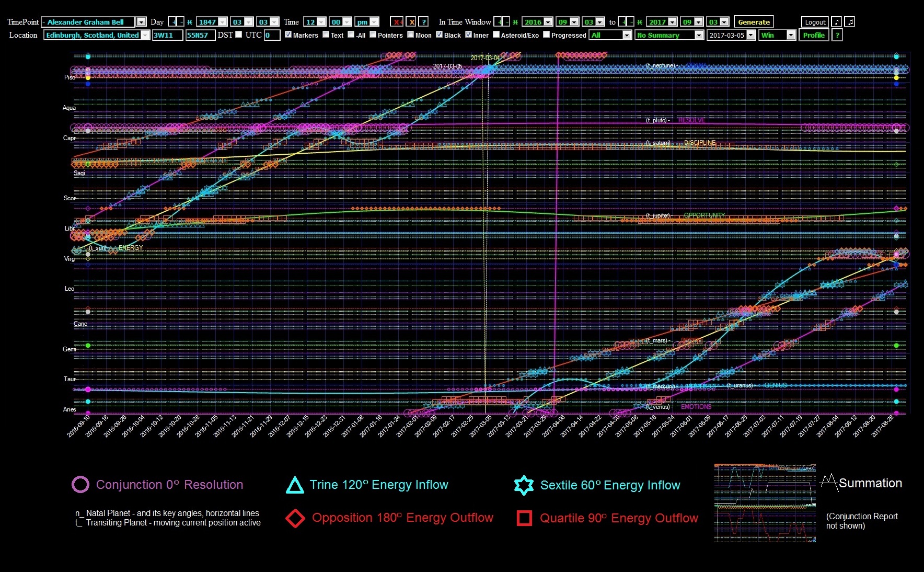The height and width of the screenshot is (572, 924).
Task: Uncheck the Markers checkbox
Action: tap(288, 35)
